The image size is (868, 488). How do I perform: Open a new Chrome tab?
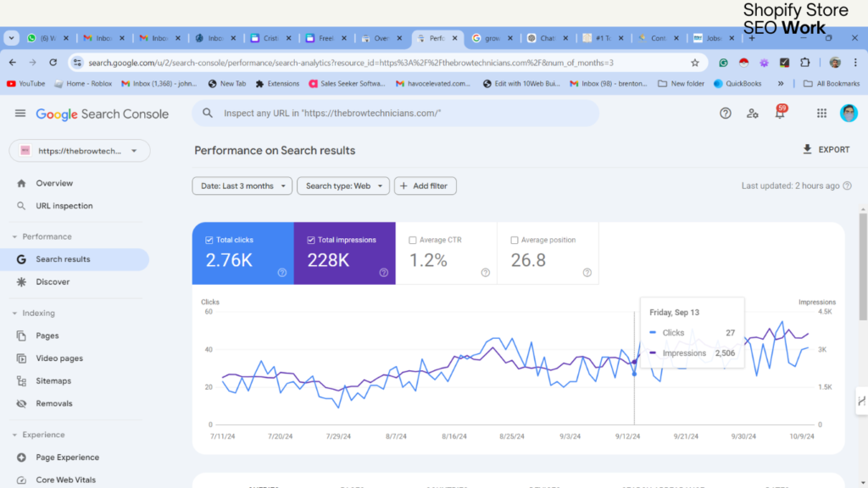coord(752,38)
